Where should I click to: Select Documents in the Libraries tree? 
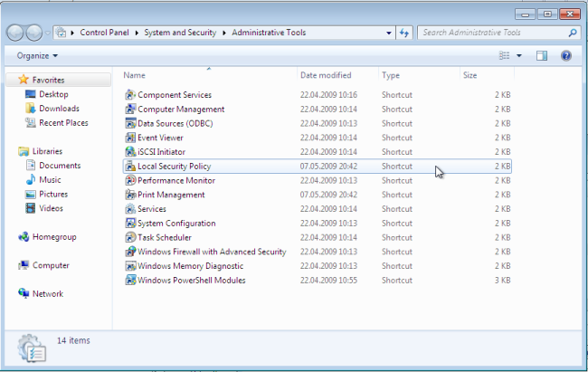pyautogui.click(x=60, y=166)
